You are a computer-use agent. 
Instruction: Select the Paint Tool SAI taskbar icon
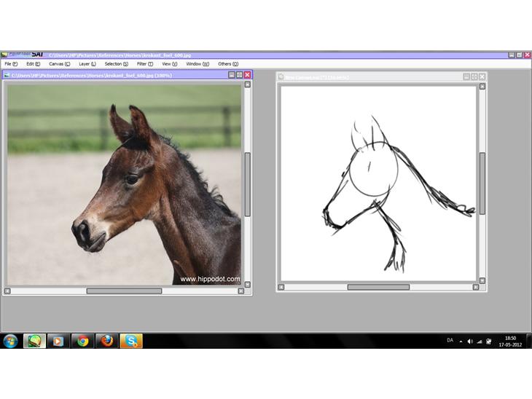[x=34, y=341]
